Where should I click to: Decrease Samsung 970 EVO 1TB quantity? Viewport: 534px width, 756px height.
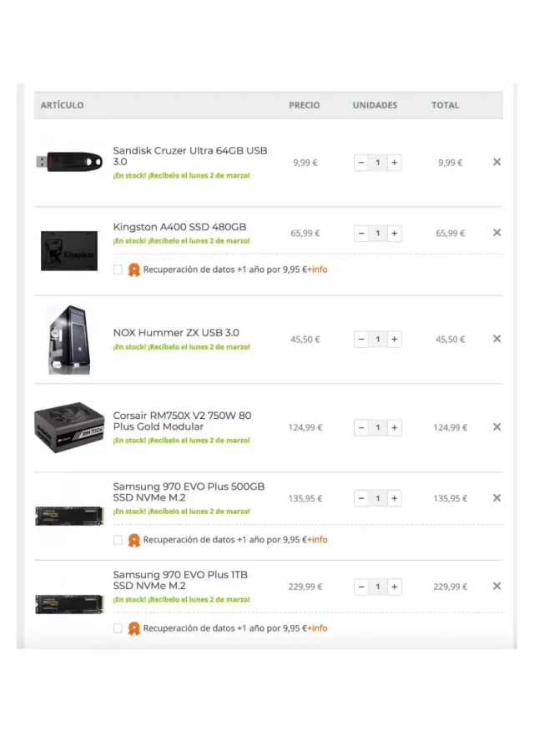click(x=361, y=587)
